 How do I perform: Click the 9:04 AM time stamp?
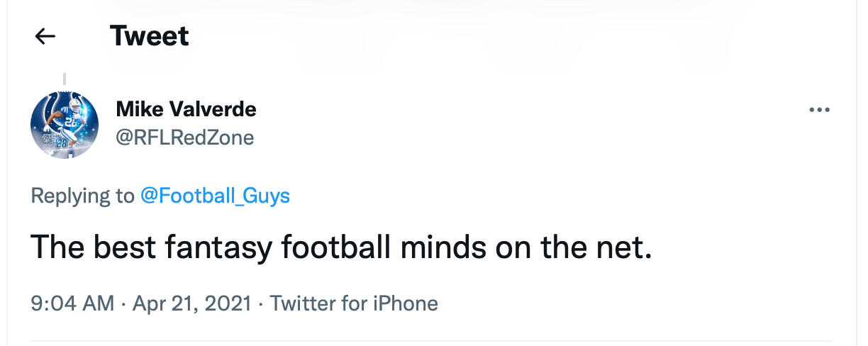(x=72, y=303)
